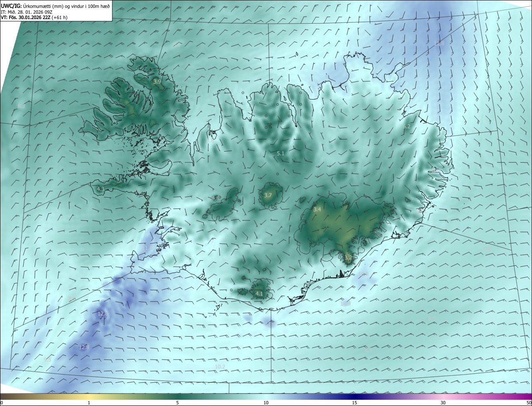Click the "VT: Fös. 30.01.2026 22Z (+61 h)" line

pos(34,17)
